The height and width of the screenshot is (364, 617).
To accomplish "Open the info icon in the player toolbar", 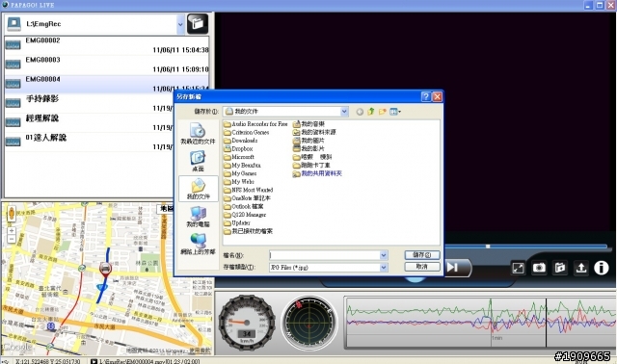I will tap(601, 268).
